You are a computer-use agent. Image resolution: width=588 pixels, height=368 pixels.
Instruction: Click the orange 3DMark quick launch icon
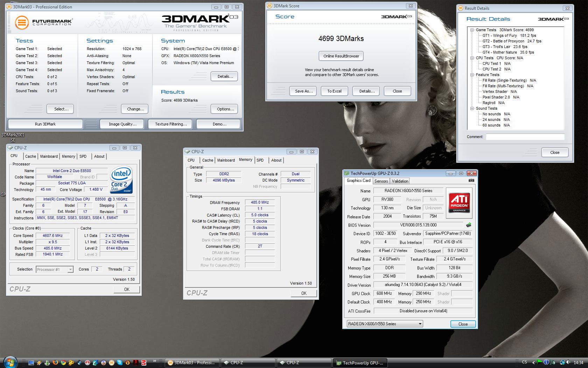[112, 363]
